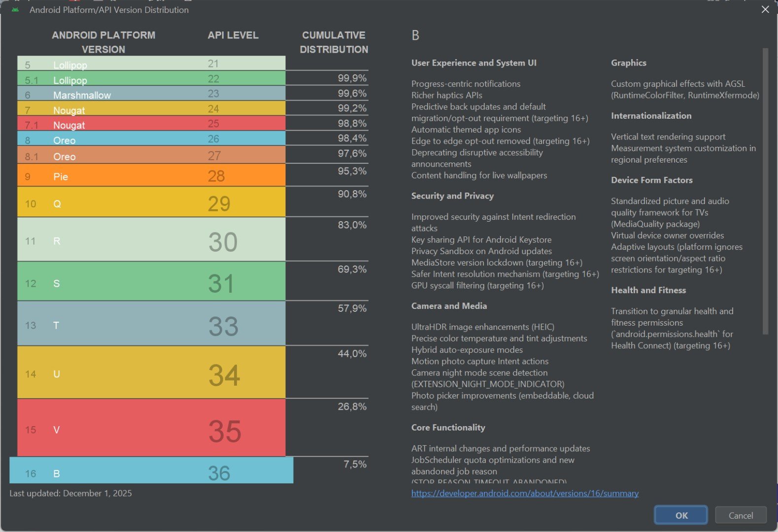This screenshot has width=778, height=532.
Task: Open the developer.android.com versions 16 summary link
Action: (525, 493)
